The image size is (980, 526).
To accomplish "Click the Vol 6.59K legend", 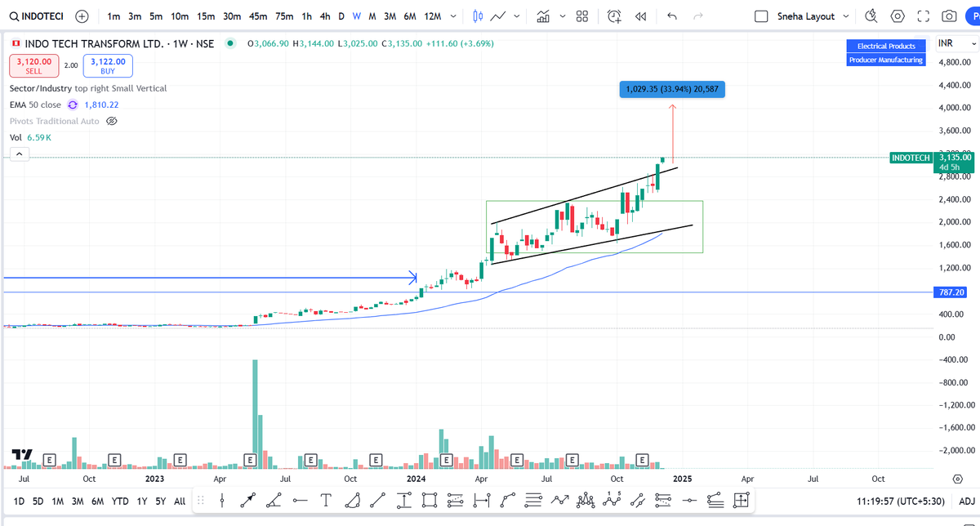I will 30,137.
